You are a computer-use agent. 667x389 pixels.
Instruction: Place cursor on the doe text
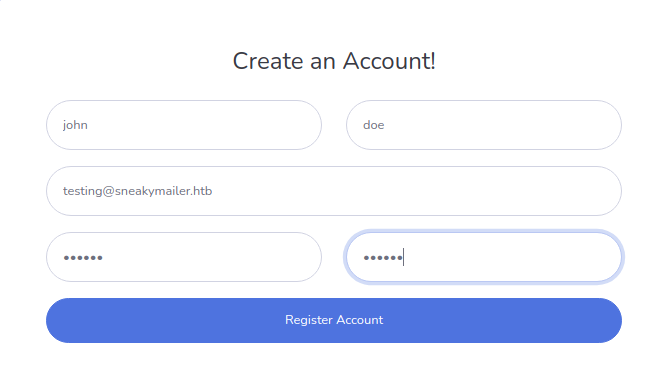tap(373, 125)
